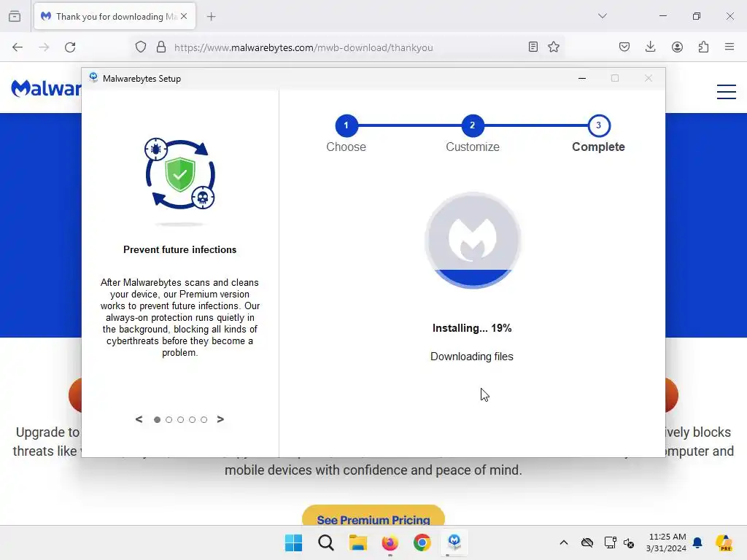
Task: Open the tracking protection shield icon
Action: coord(141,47)
